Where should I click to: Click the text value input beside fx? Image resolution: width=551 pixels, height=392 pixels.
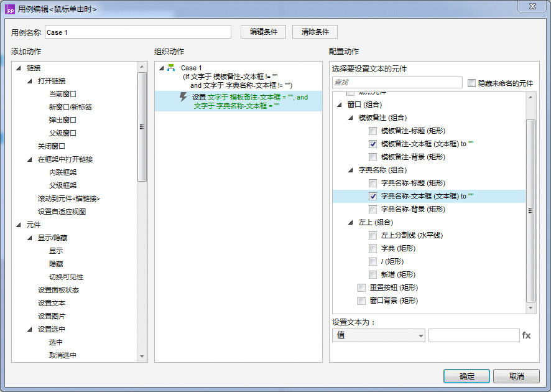[x=474, y=335]
